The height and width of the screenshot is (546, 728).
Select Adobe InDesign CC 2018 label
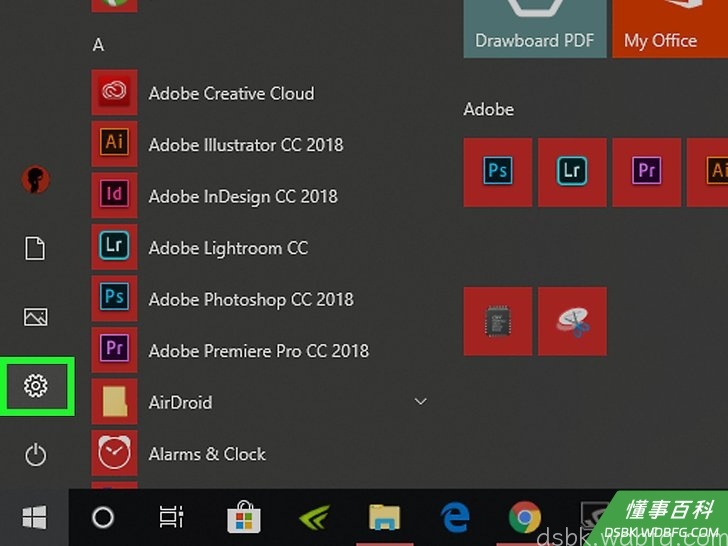coord(243,196)
